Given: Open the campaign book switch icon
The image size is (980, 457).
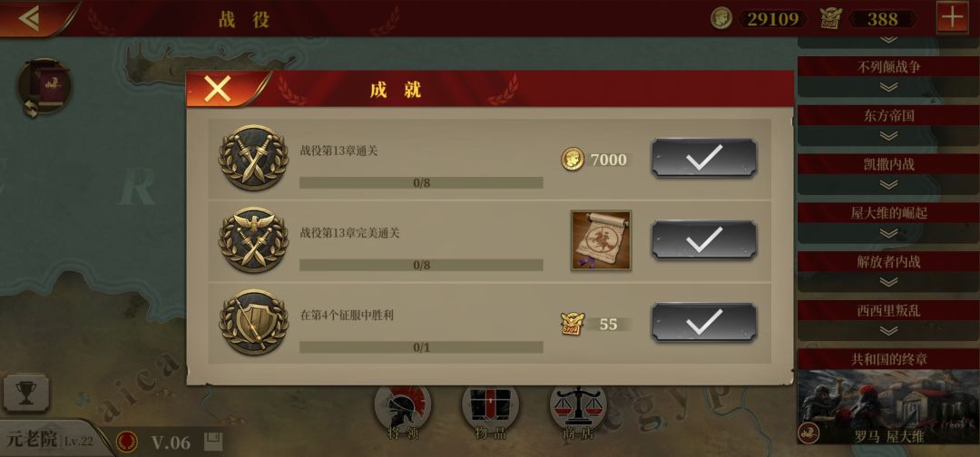Looking at the screenshot, I should pyautogui.click(x=44, y=88).
